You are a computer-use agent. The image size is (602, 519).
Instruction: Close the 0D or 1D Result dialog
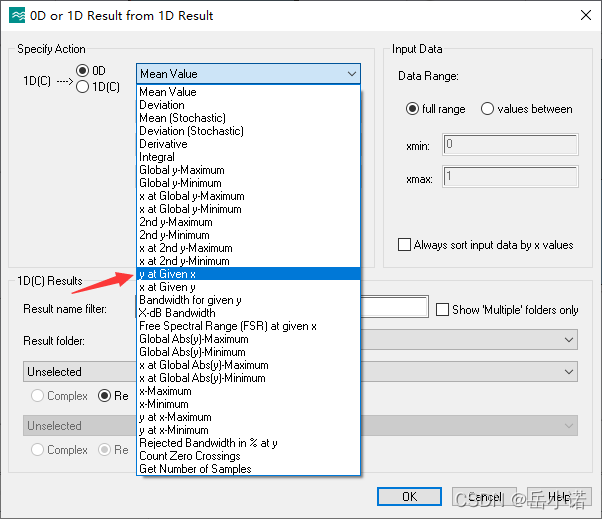[585, 15]
